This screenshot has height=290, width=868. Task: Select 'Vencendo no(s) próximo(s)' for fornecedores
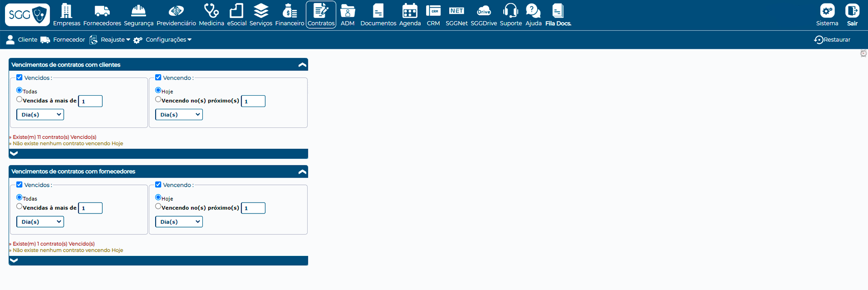coord(158,206)
